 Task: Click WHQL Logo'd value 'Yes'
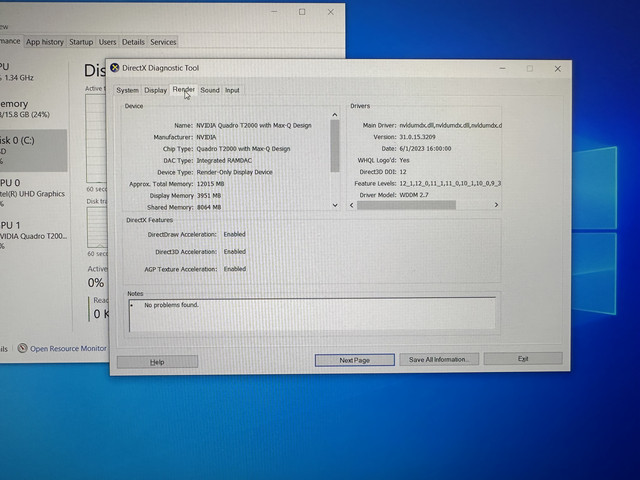[404, 160]
